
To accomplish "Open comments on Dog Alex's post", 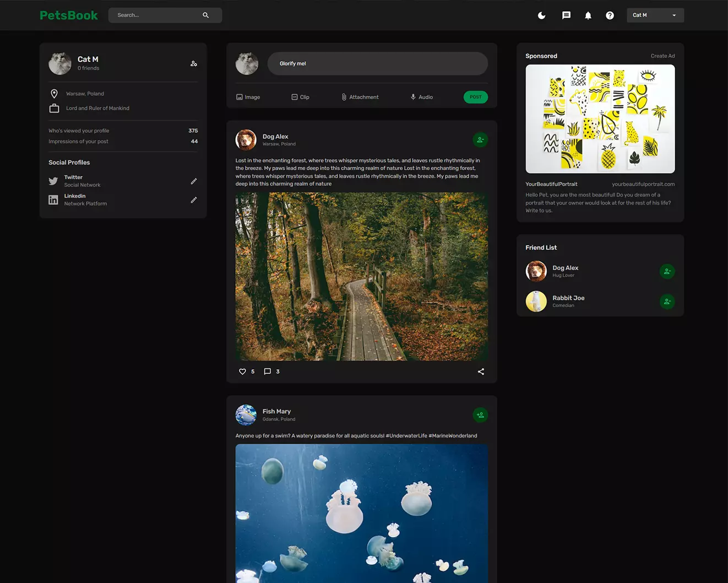I will coord(268,371).
